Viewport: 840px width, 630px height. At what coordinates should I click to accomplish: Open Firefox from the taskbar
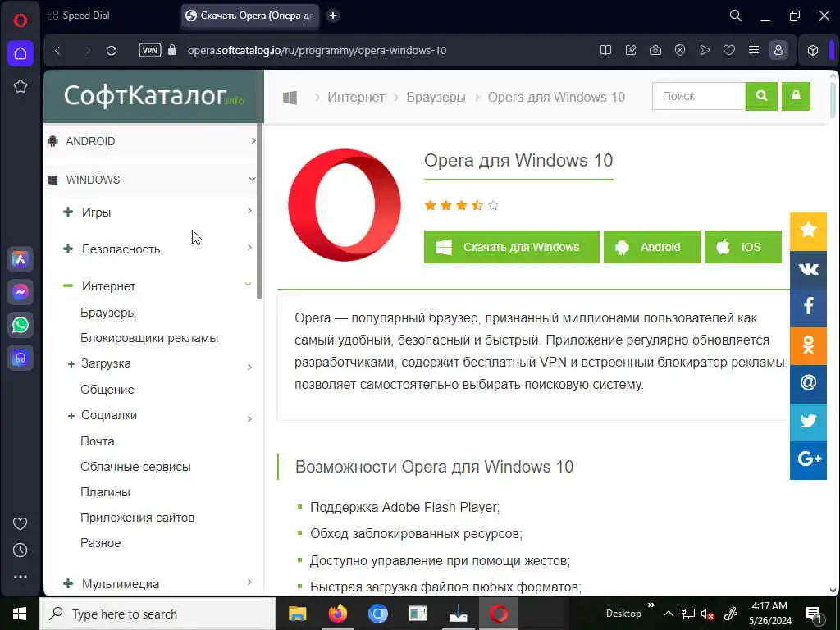coord(337,614)
